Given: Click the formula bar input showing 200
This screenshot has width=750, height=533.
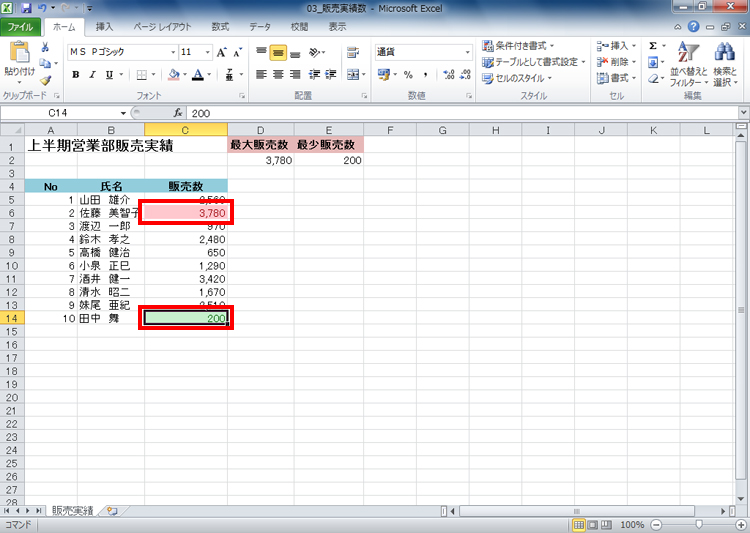Looking at the screenshot, I should [462, 113].
